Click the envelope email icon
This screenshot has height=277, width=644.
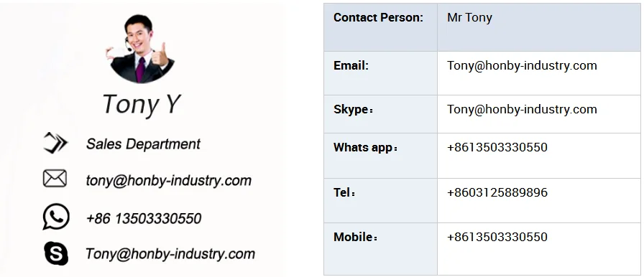(x=55, y=179)
